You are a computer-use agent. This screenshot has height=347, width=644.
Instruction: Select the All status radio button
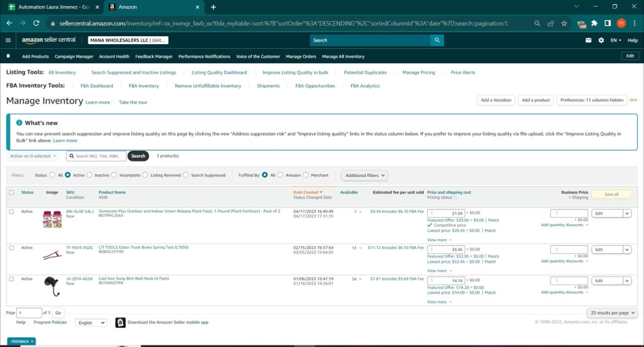[52, 175]
